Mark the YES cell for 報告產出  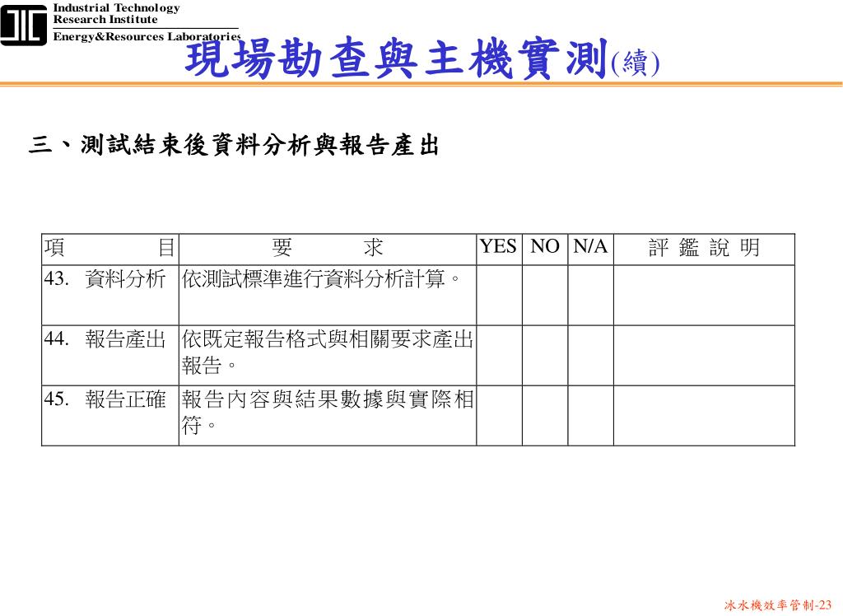click(499, 355)
